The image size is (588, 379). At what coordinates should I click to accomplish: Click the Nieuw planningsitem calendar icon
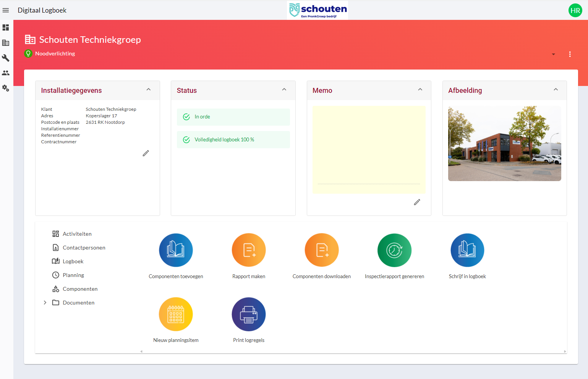(x=176, y=314)
